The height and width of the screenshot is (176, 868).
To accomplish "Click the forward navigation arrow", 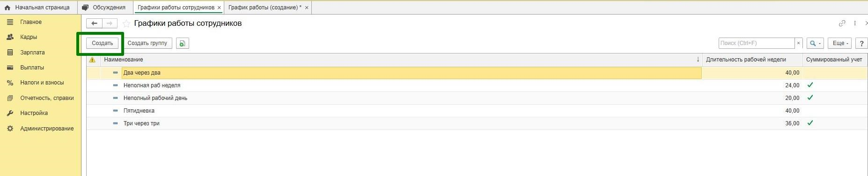I will tap(109, 23).
